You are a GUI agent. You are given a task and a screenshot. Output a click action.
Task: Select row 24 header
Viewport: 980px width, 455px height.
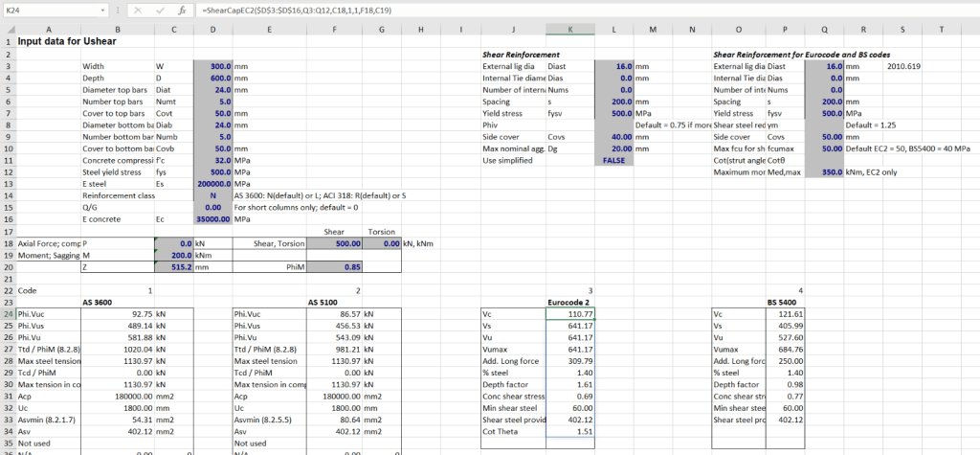[8, 313]
